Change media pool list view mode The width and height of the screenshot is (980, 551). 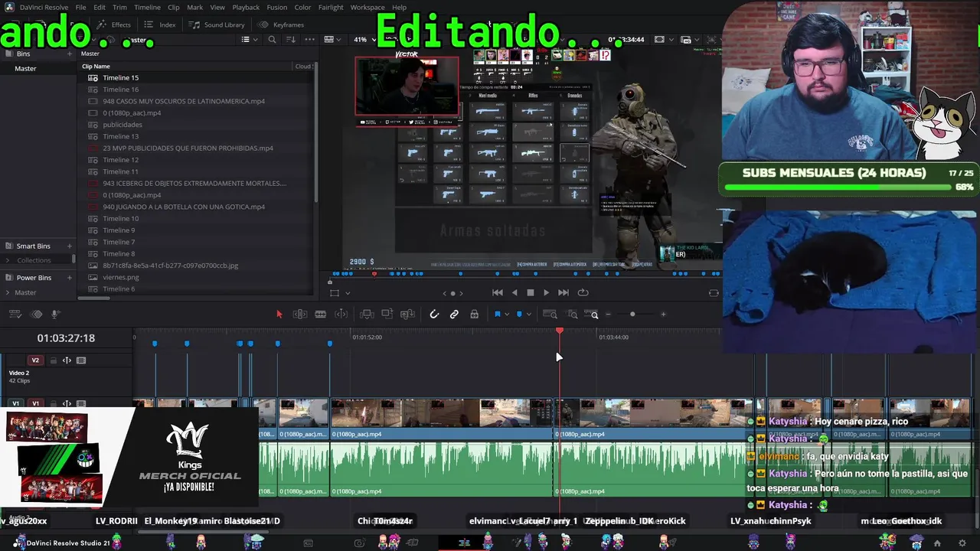click(246, 40)
